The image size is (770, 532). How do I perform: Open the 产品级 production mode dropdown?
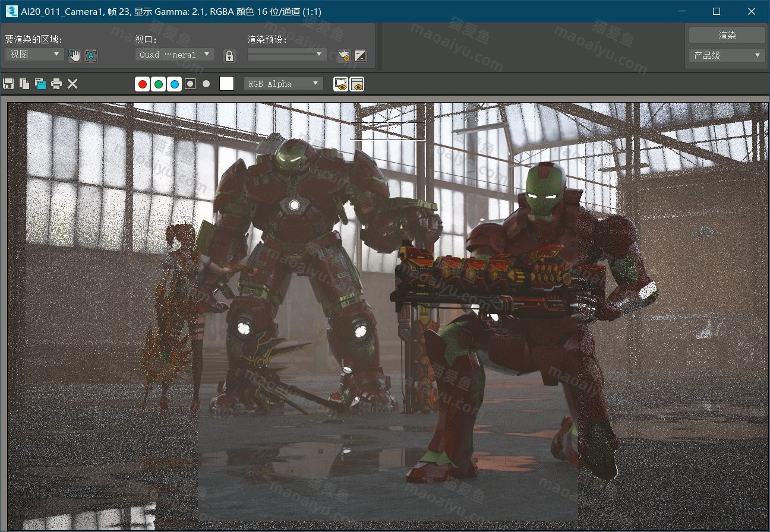tap(727, 55)
